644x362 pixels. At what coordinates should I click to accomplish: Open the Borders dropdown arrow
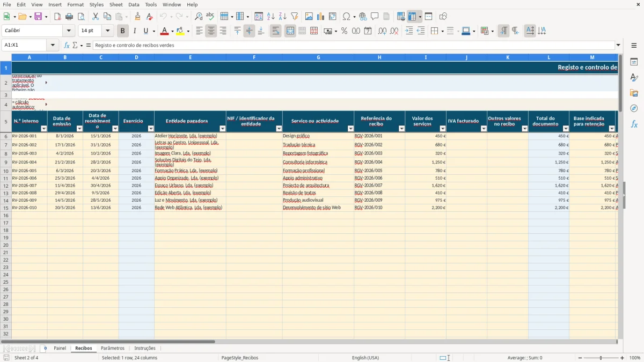tap(443, 31)
